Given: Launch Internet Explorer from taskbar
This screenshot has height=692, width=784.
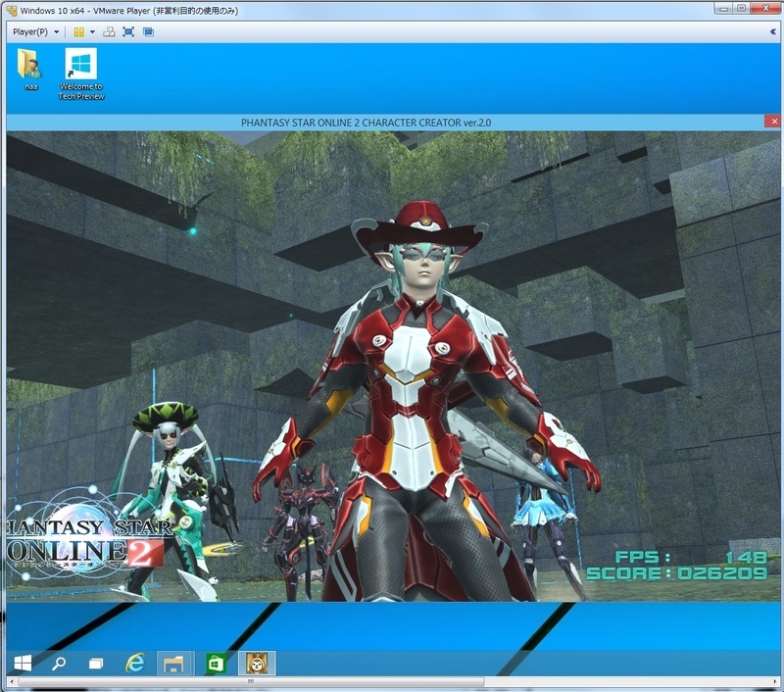Looking at the screenshot, I should [x=134, y=664].
